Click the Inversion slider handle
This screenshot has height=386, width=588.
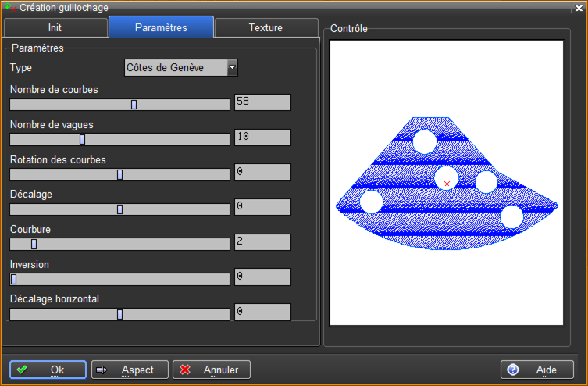click(14, 279)
